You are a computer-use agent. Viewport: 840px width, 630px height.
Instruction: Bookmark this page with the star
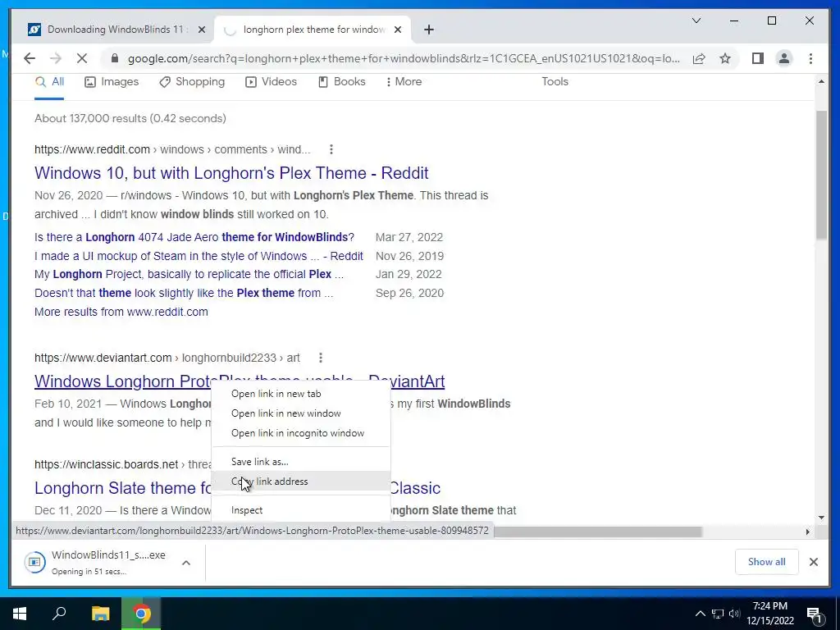coord(725,58)
